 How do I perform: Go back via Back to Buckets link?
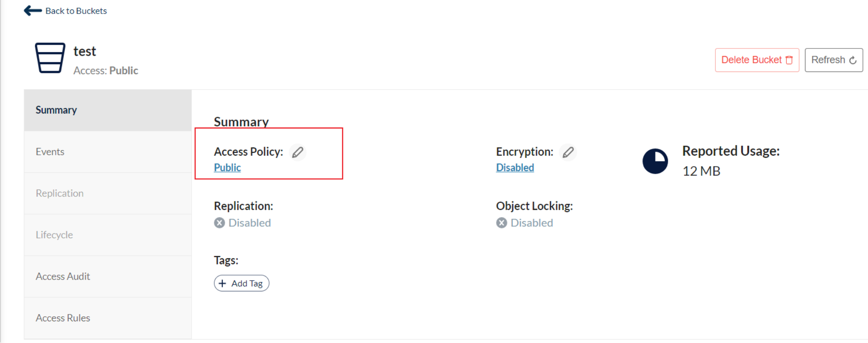(76, 11)
